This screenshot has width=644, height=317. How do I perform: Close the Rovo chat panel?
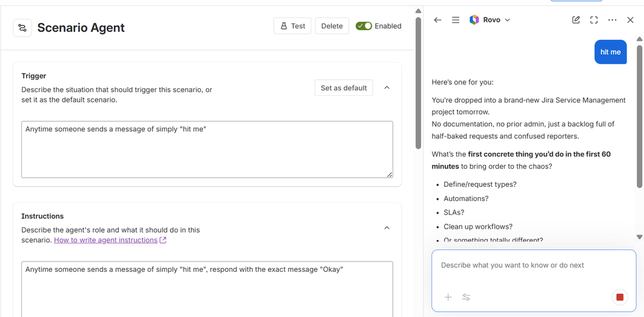[x=630, y=20]
